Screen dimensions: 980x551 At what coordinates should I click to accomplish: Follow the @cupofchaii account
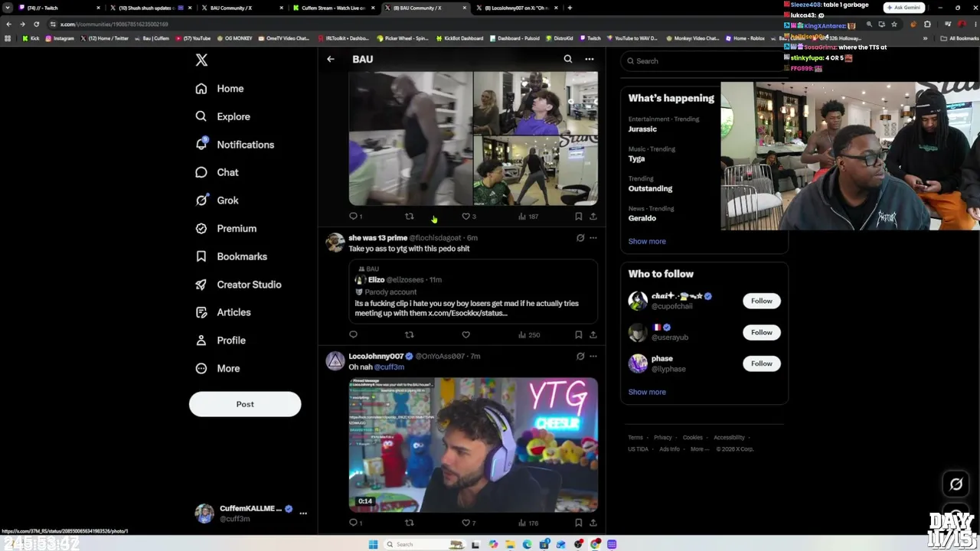click(x=761, y=301)
